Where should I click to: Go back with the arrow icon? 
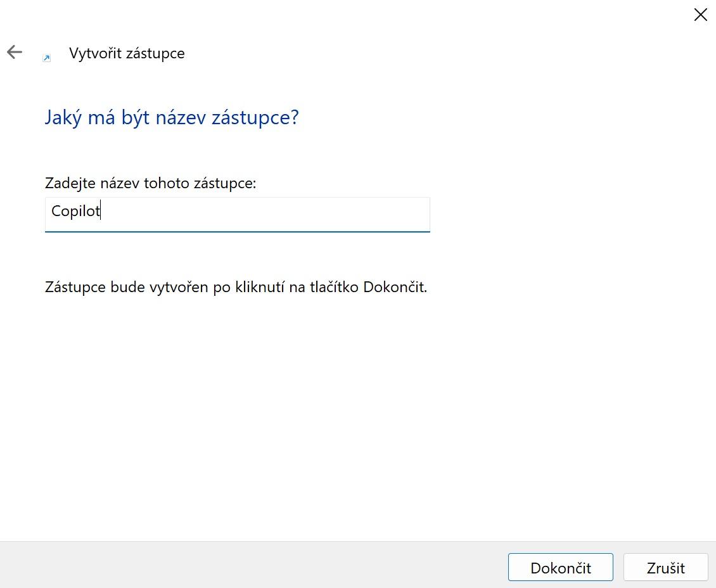[15, 52]
